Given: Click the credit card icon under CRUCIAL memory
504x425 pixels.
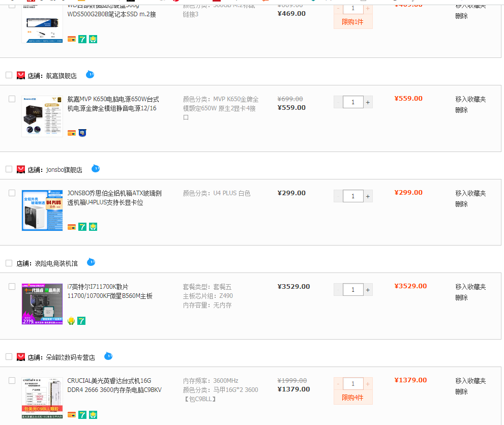Looking at the screenshot, I should coord(72,415).
